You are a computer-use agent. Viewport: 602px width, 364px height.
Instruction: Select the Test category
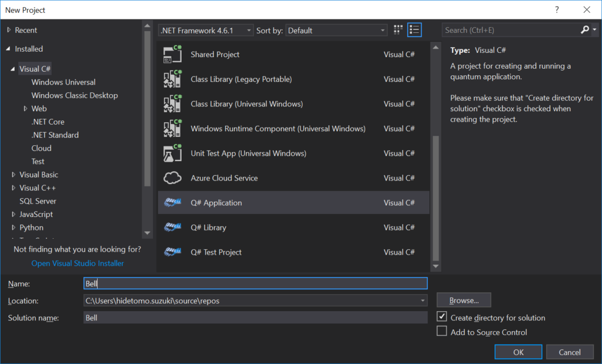coord(38,161)
